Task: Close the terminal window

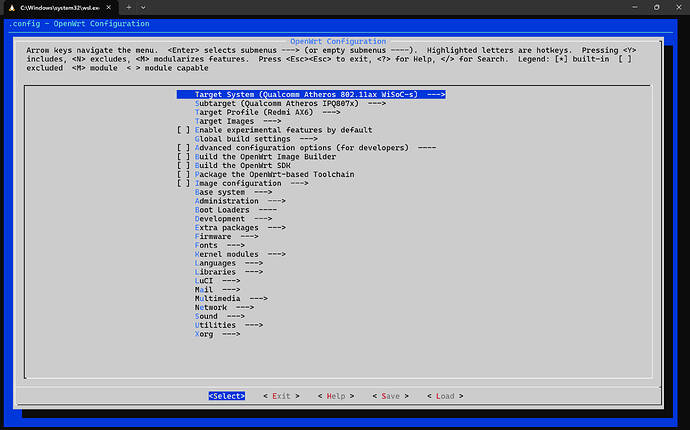Action: tap(679, 7)
